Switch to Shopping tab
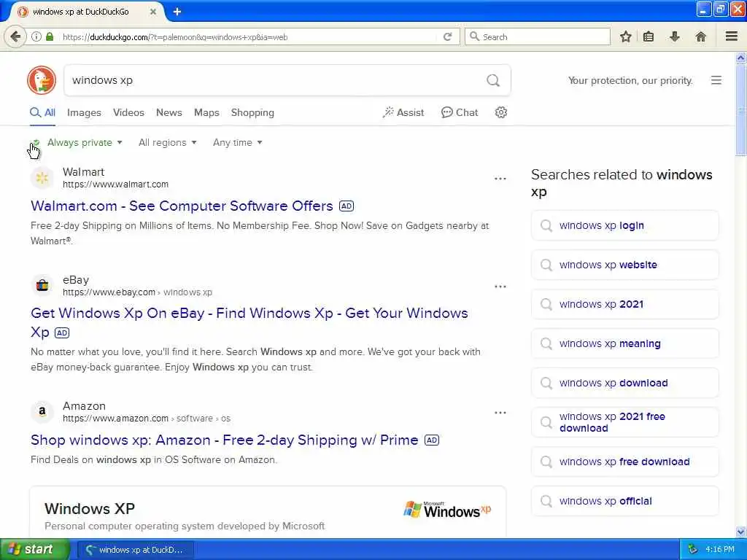Image resolution: width=747 pixels, height=560 pixels. tap(252, 112)
